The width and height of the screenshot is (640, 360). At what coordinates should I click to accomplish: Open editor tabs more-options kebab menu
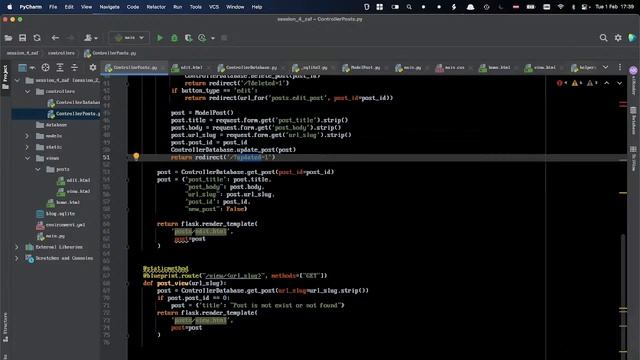pos(620,67)
